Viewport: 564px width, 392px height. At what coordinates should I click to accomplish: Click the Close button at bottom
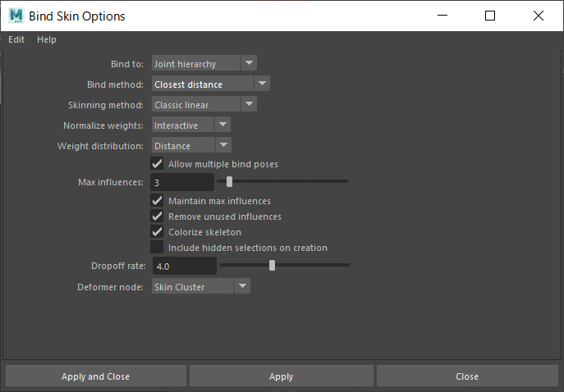tap(467, 376)
